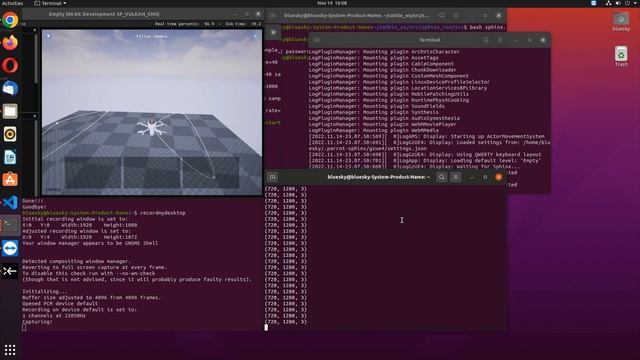Open the Opera browser dock icon
The image size is (640, 360).
tap(10, 65)
